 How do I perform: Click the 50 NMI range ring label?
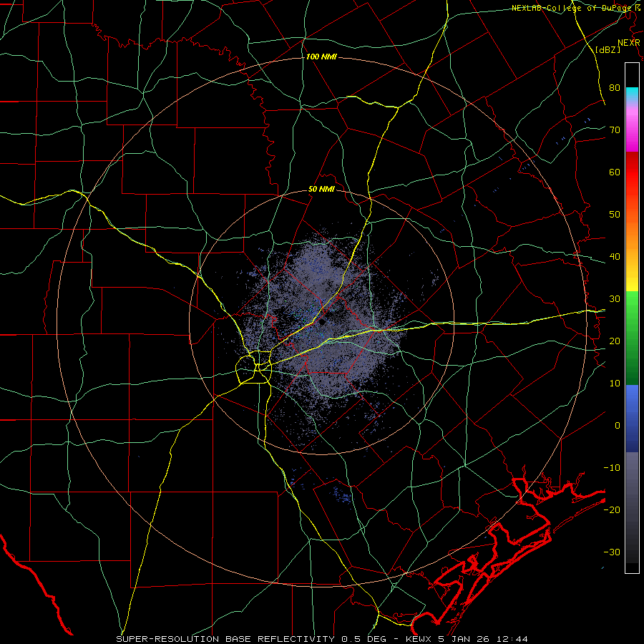click(x=321, y=190)
